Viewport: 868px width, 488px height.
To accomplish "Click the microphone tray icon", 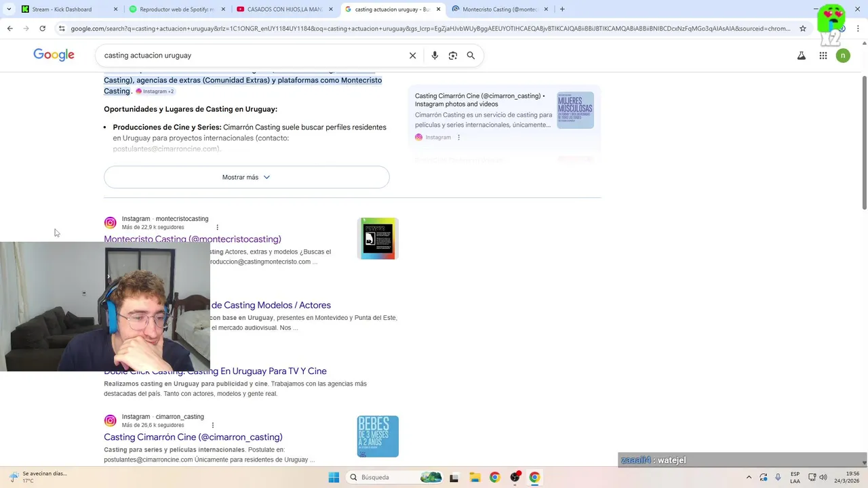I will click(778, 477).
